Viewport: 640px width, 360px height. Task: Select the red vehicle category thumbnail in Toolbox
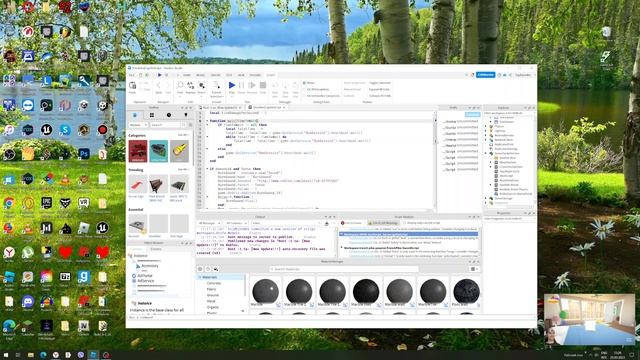[138, 151]
